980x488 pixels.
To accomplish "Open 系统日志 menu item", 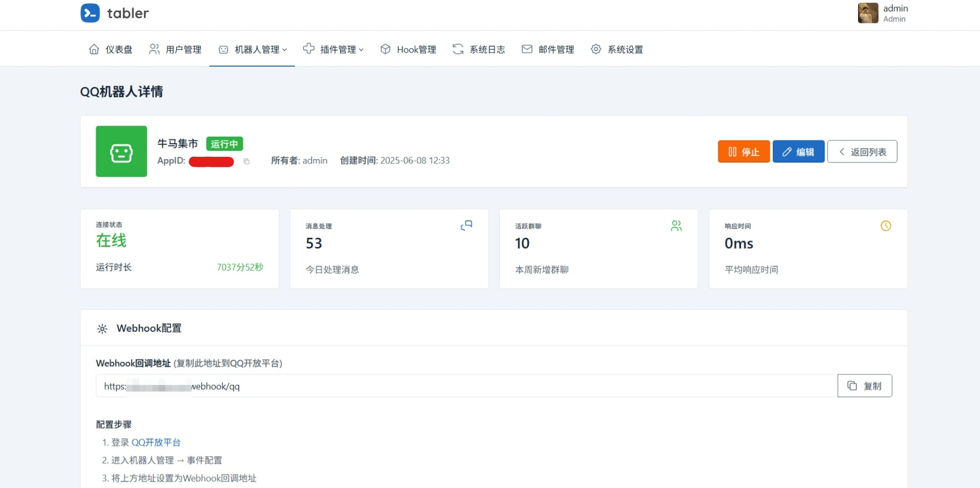I will [x=479, y=49].
